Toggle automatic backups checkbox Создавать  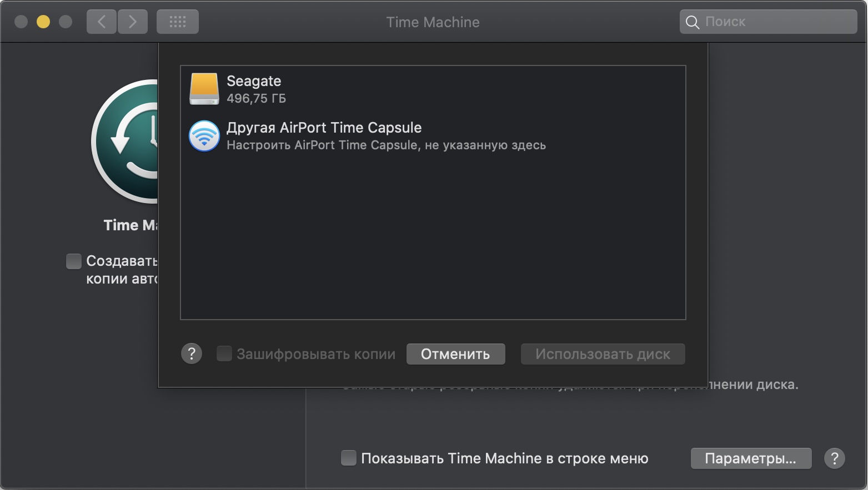[74, 261]
